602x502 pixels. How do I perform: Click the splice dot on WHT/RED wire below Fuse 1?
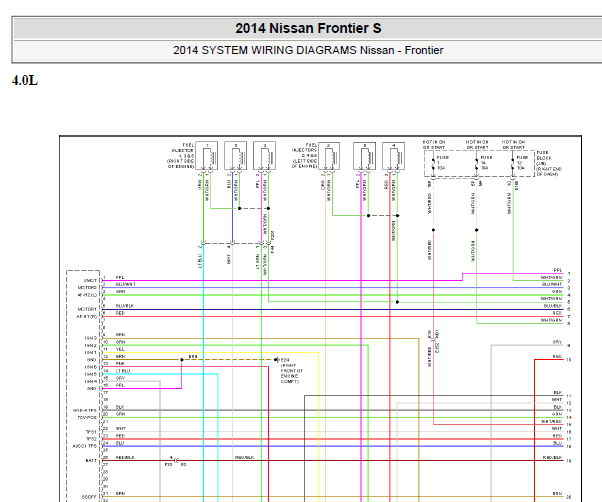[433, 230]
